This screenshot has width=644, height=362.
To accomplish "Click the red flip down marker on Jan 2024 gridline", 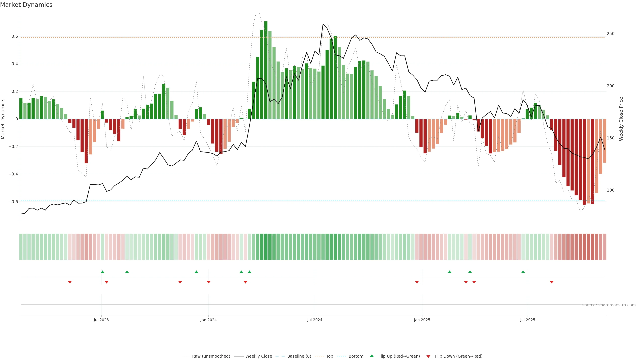I will [208, 282].
